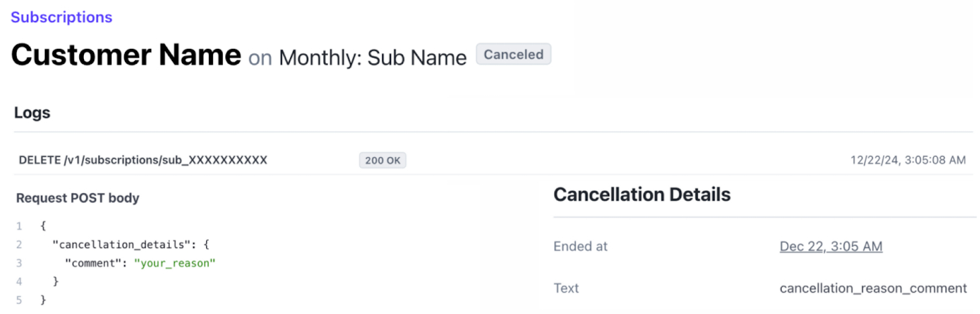Open the Subscriptions breadcrumb link
The height and width of the screenshot is (314, 980).
pos(62,17)
